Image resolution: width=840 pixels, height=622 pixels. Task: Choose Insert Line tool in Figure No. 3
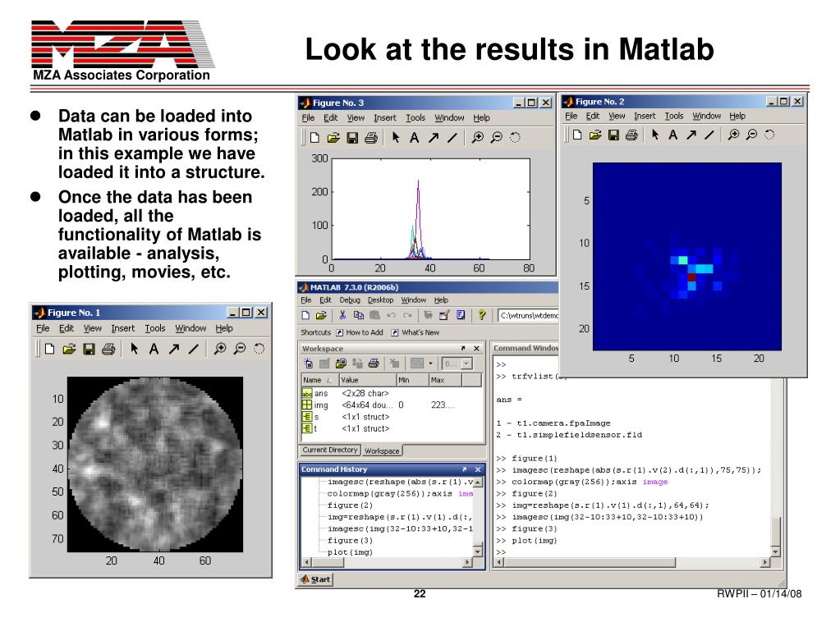tap(452, 138)
